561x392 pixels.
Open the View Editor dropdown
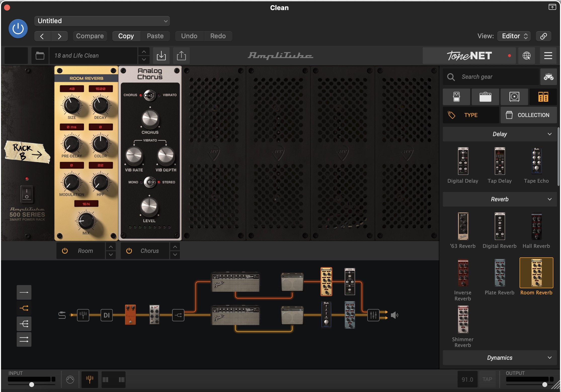514,36
